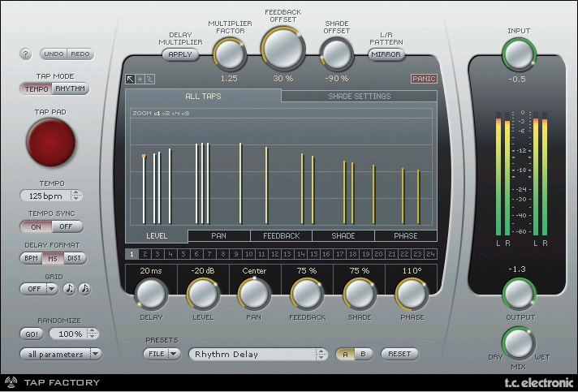Set Delay Format to MS

[x=53, y=258]
